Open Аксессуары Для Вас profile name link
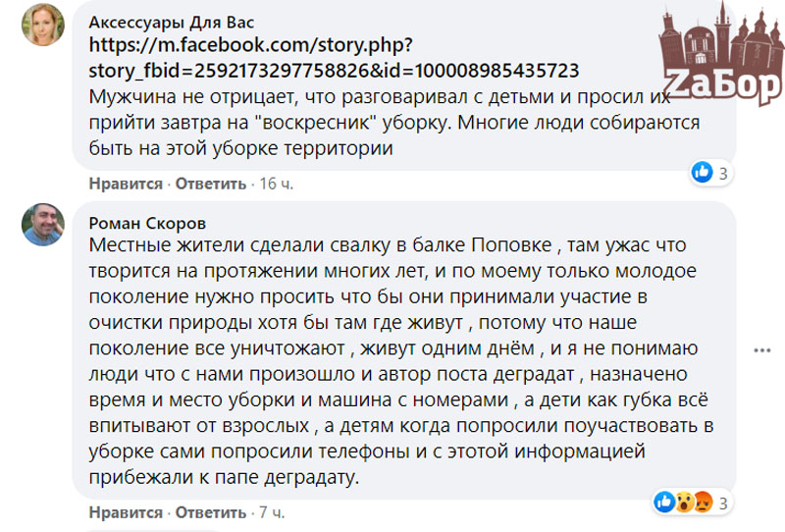 tap(165, 24)
